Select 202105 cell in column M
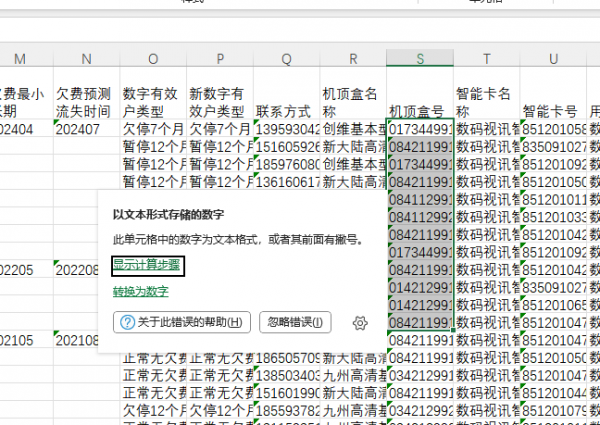Screen dimensions: 600x425 pos(26,340)
